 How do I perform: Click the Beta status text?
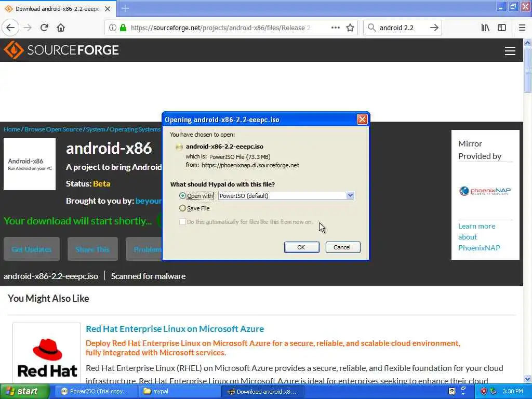point(102,183)
